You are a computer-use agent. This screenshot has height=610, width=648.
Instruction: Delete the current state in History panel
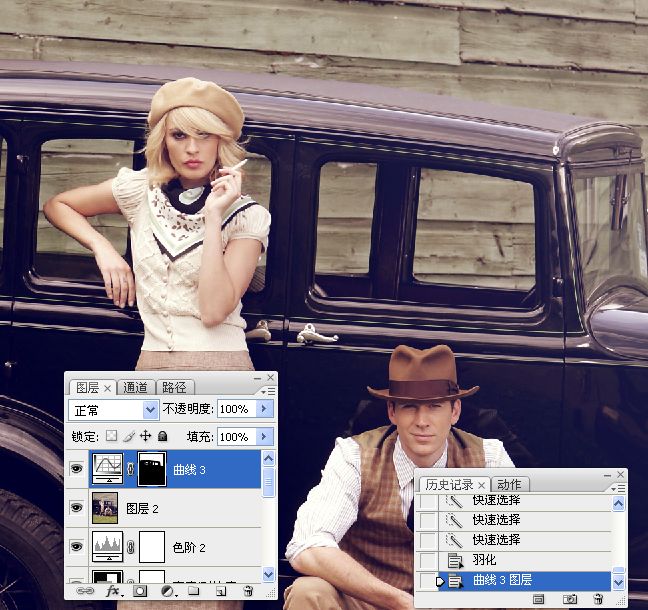coord(598,599)
